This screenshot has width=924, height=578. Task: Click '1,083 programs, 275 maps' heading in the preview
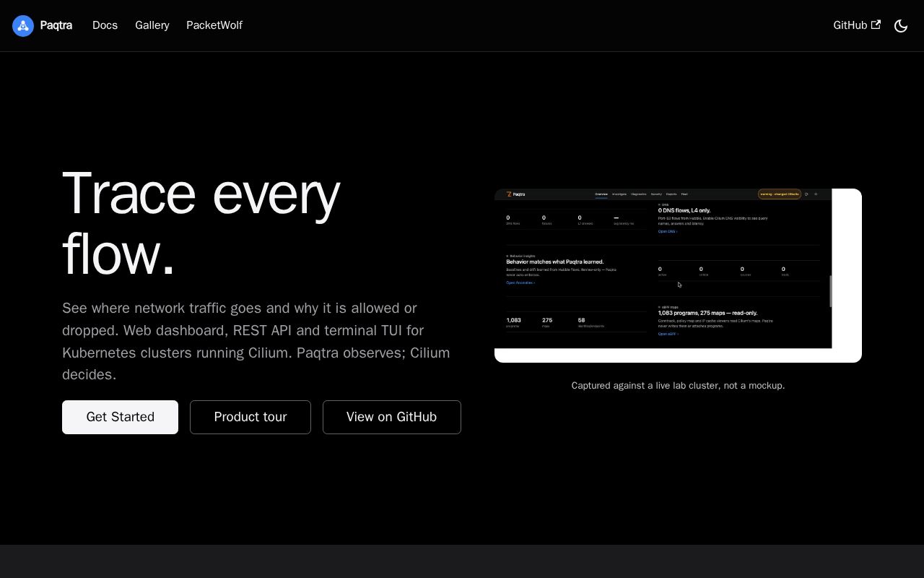click(x=707, y=313)
